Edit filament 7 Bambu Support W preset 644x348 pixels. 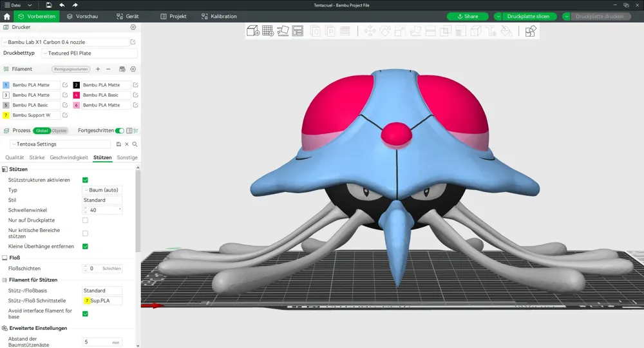tap(65, 115)
